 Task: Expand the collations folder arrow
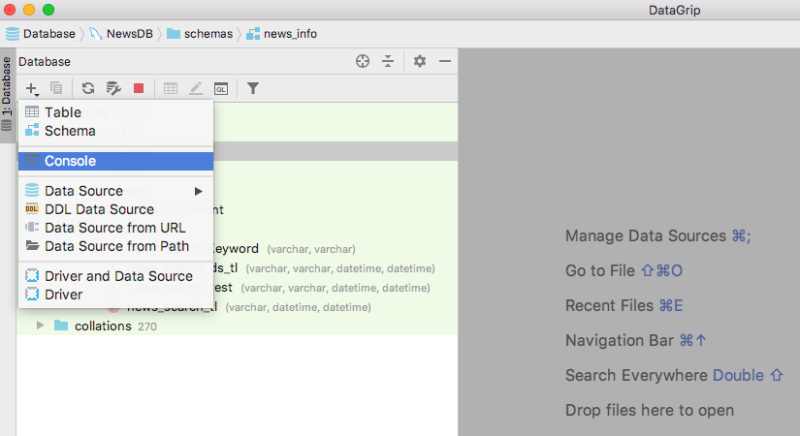pyautogui.click(x=40, y=325)
